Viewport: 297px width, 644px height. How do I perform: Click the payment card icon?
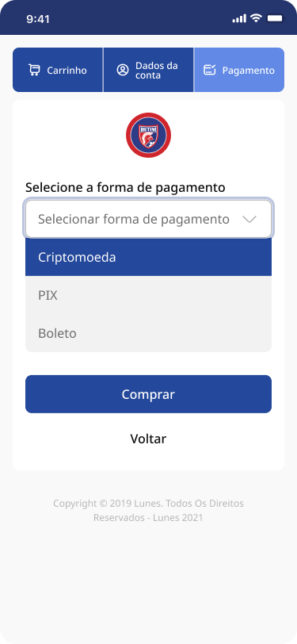[210, 70]
